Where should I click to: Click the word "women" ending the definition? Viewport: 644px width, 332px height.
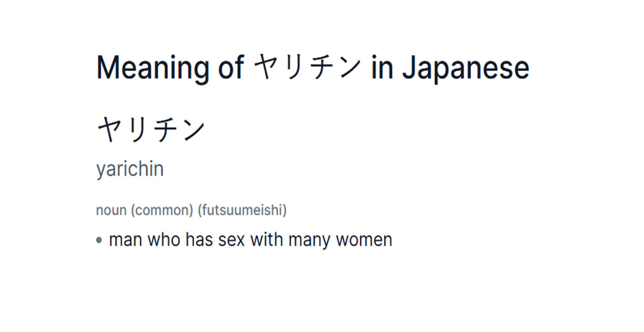[364, 240]
